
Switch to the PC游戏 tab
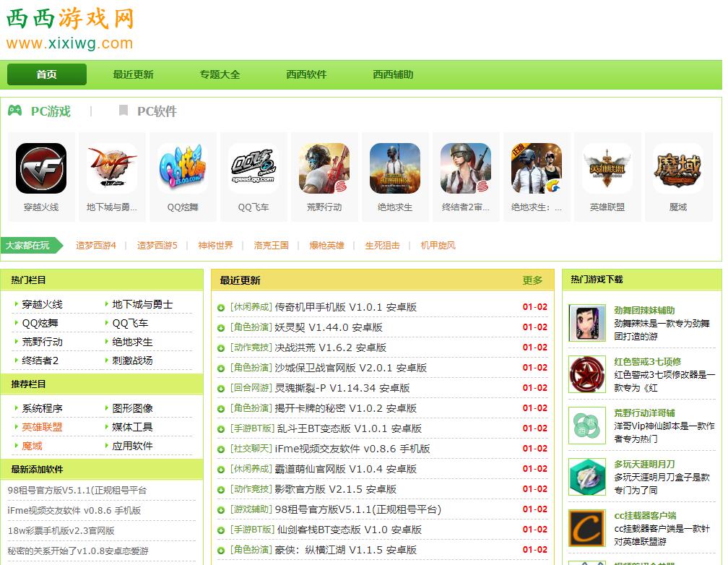51,111
